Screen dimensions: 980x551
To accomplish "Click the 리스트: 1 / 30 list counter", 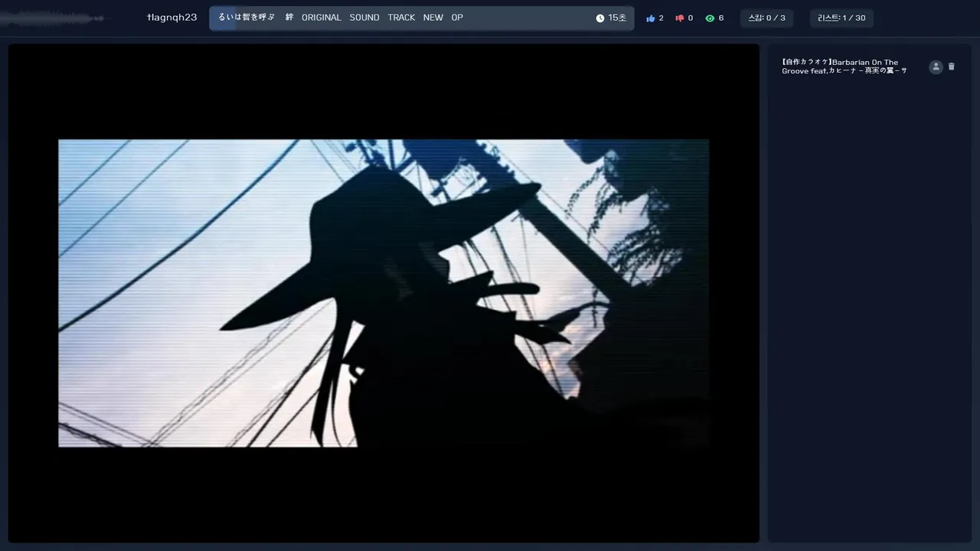I will coord(841,18).
